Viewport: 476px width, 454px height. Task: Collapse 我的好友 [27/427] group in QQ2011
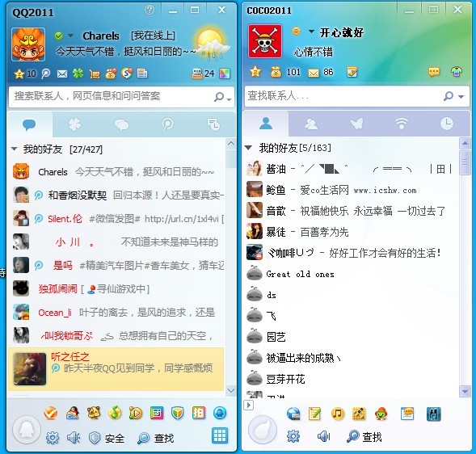(14, 149)
